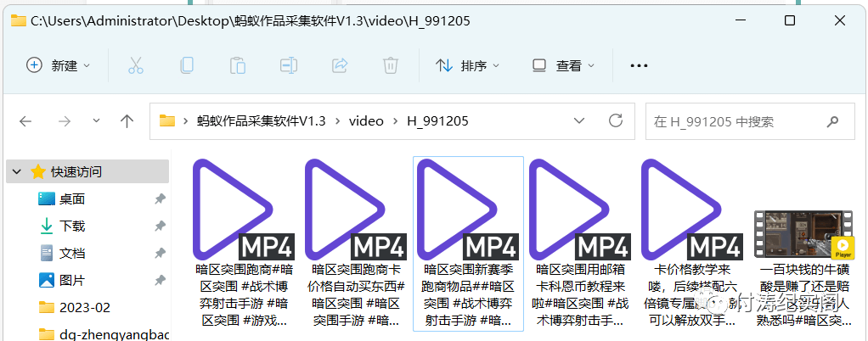Click the H_991205 breadcrumb segment

[437, 120]
